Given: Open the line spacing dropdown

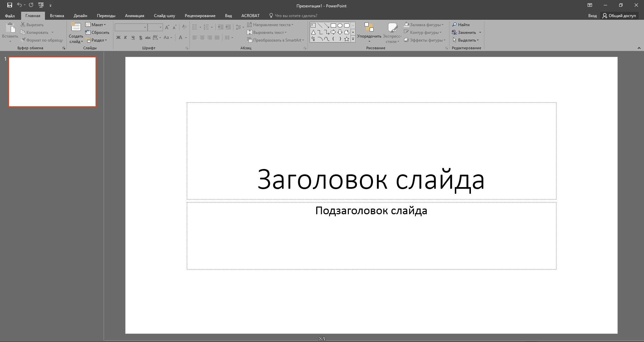Looking at the screenshot, I should click(239, 27).
